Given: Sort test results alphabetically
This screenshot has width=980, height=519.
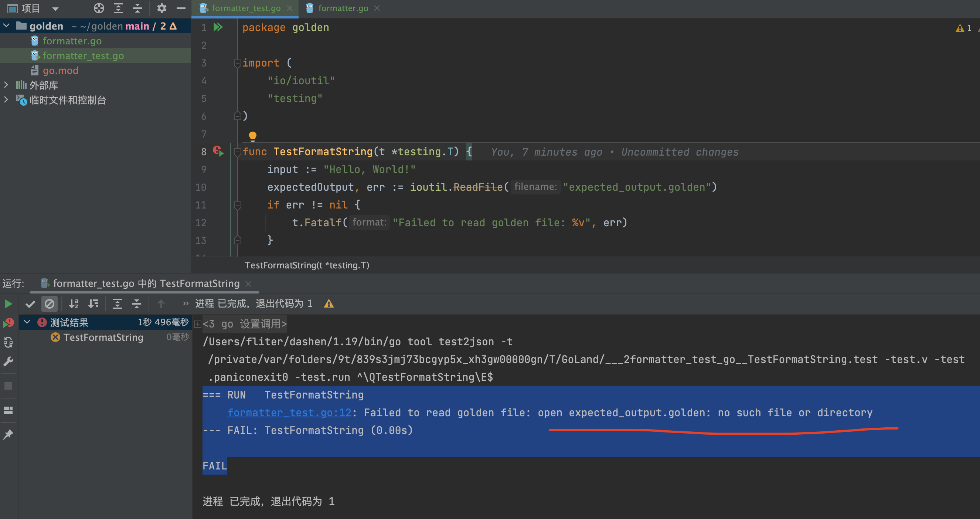Looking at the screenshot, I should (x=74, y=303).
